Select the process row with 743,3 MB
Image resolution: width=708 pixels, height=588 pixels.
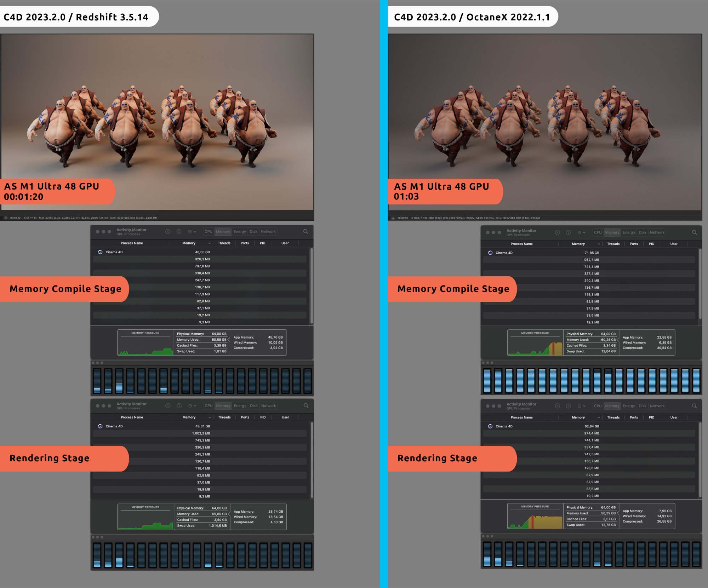pos(200,440)
